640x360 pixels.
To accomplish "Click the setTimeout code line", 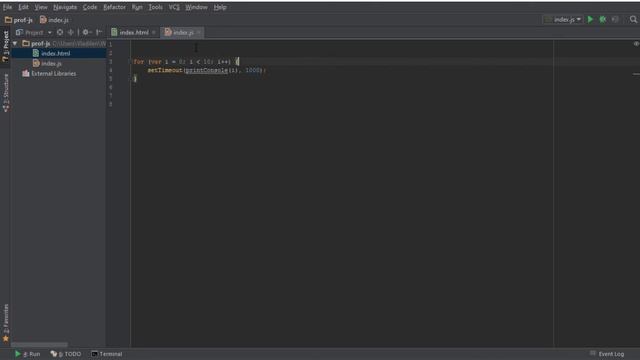I will click(207, 70).
